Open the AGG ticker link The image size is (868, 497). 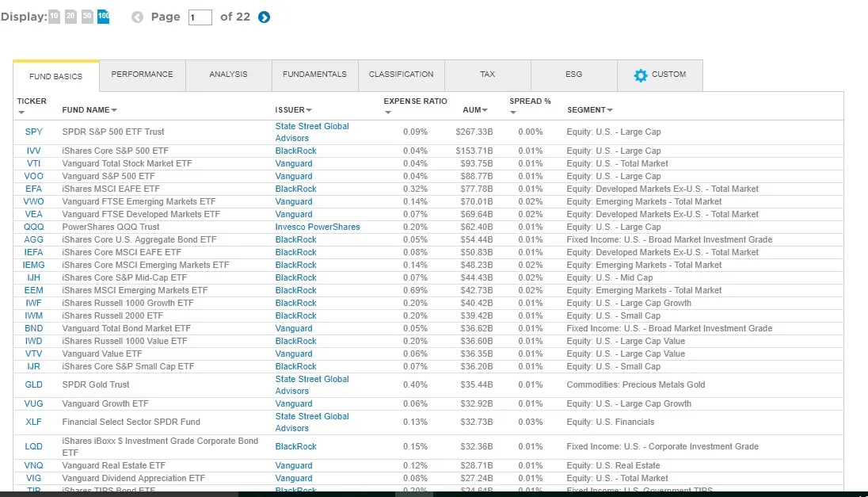(x=34, y=240)
